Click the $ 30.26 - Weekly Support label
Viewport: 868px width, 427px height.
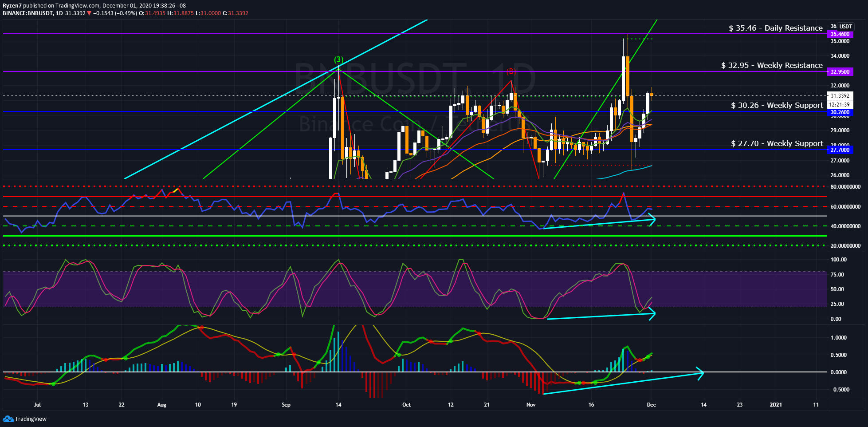click(777, 105)
